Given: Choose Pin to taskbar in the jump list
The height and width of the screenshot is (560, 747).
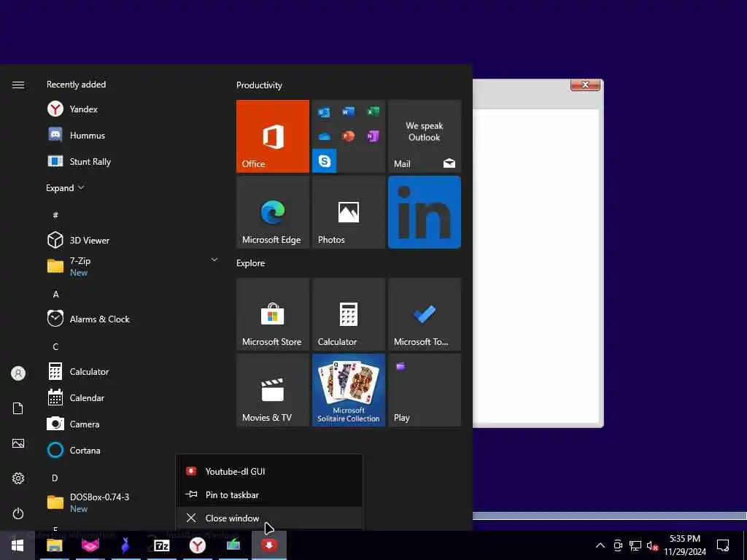Looking at the screenshot, I should click(269, 495).
